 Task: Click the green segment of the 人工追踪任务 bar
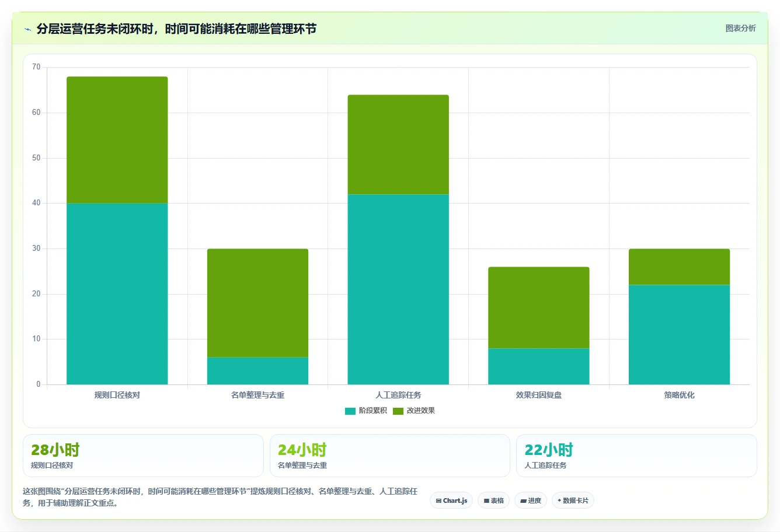click(398, 145)
